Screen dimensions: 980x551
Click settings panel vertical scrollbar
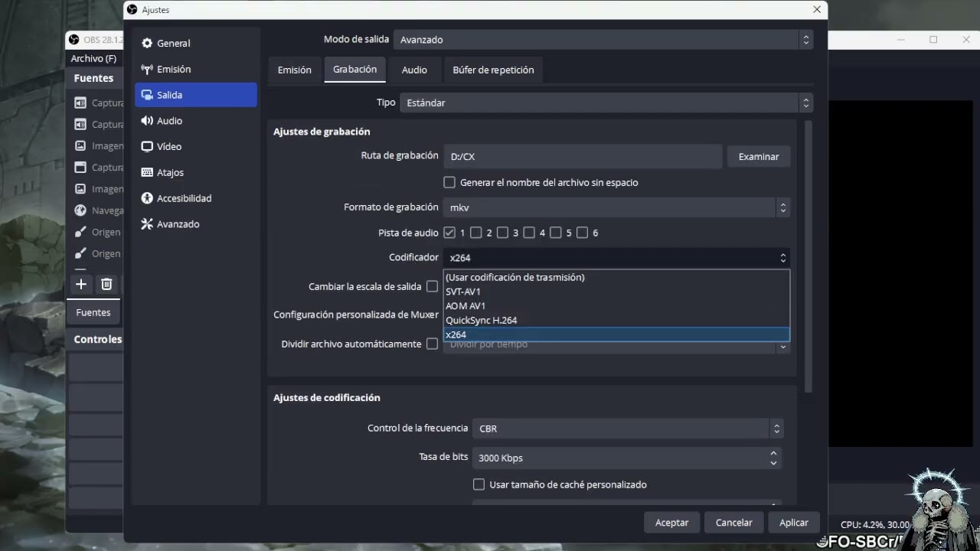pyautogui.click(x=808, y=256)
